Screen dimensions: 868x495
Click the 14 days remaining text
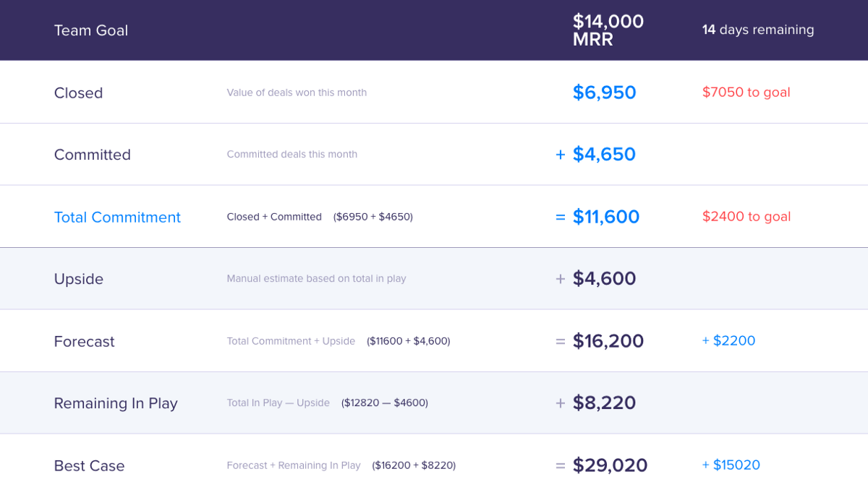point(758,30)
